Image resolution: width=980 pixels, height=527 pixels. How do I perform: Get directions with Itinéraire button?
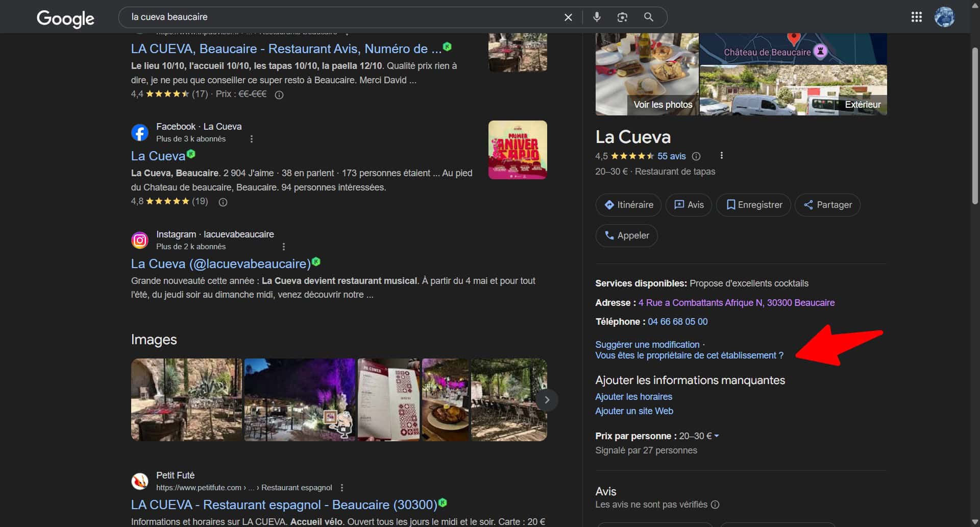point(628,205)
